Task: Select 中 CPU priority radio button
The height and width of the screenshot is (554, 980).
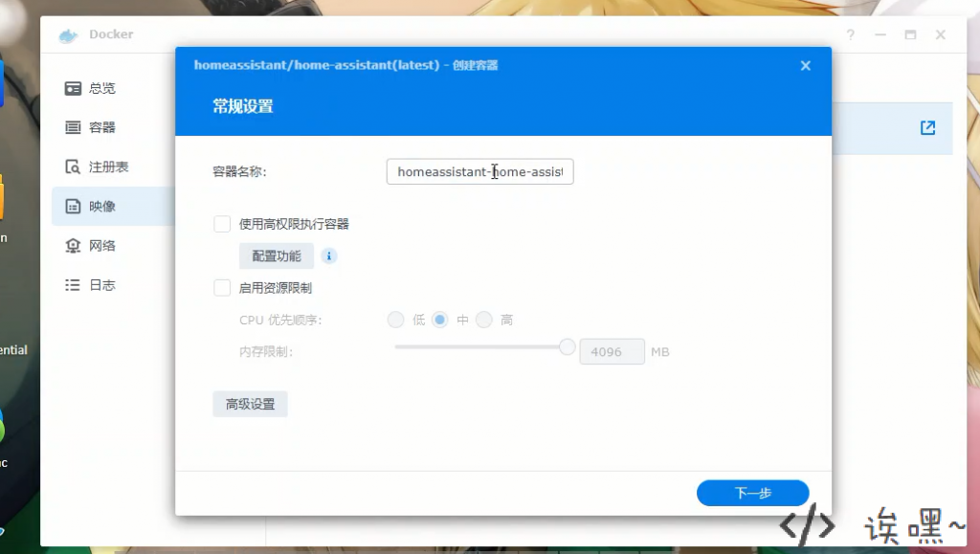Action: [440, 320]
